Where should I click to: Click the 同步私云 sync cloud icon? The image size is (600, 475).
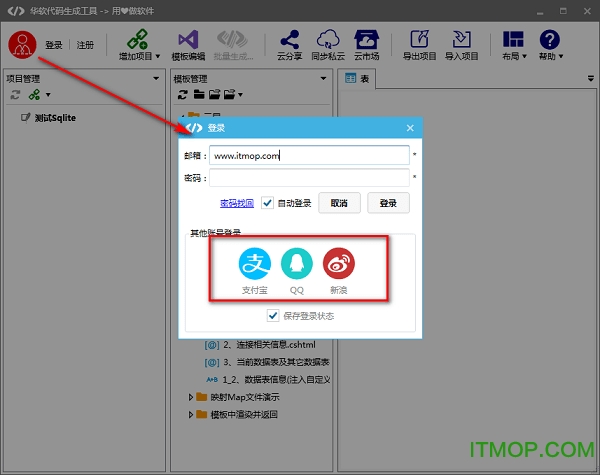tap(328, 39)
